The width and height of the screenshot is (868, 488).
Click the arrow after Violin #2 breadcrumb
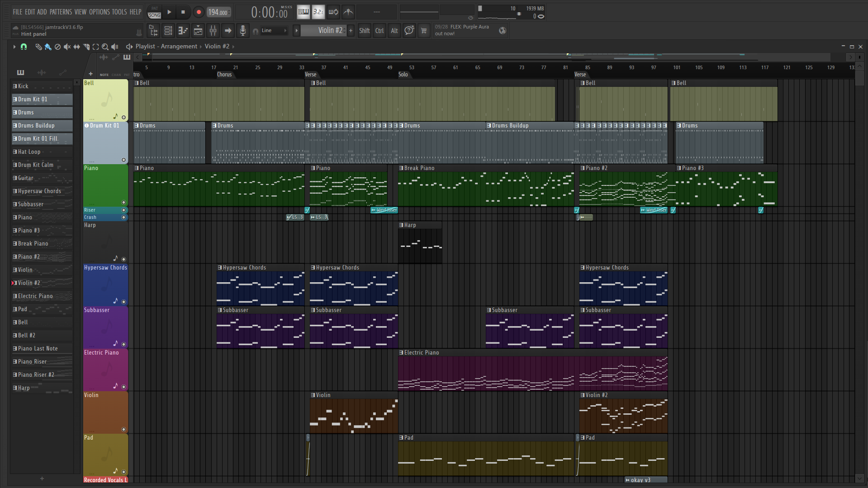[233, 46]
